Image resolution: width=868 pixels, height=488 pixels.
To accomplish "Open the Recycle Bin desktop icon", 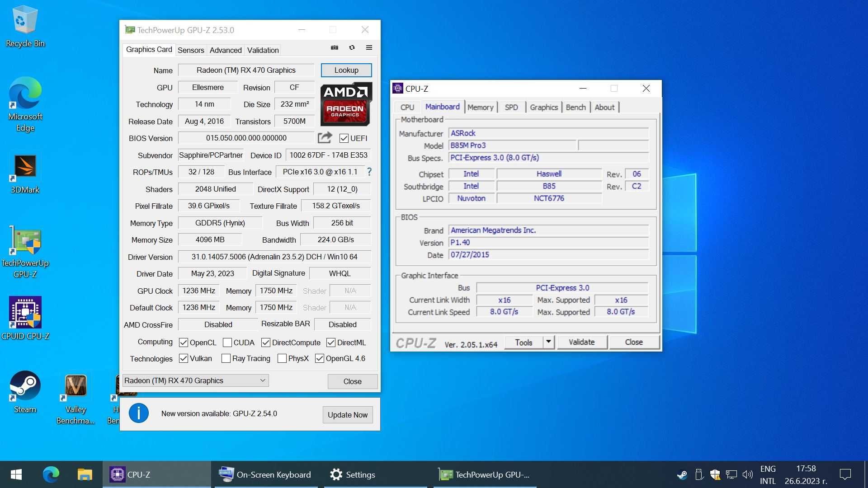I will point(25,26).
